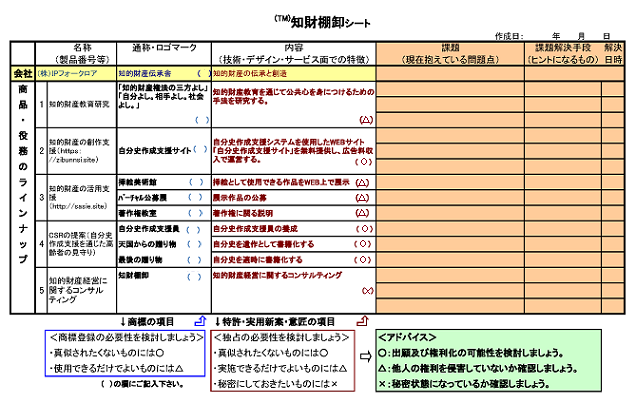Image resolution: width=636 pixels, height=403 pixels.
Task: Click the <独占の必要性を検討しましょう> heading
Action: 281,337
